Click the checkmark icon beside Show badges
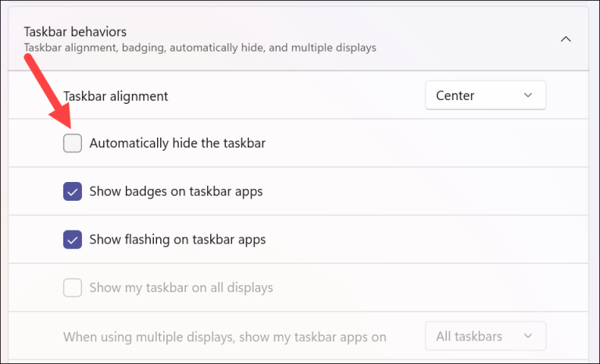 (73, 191)
